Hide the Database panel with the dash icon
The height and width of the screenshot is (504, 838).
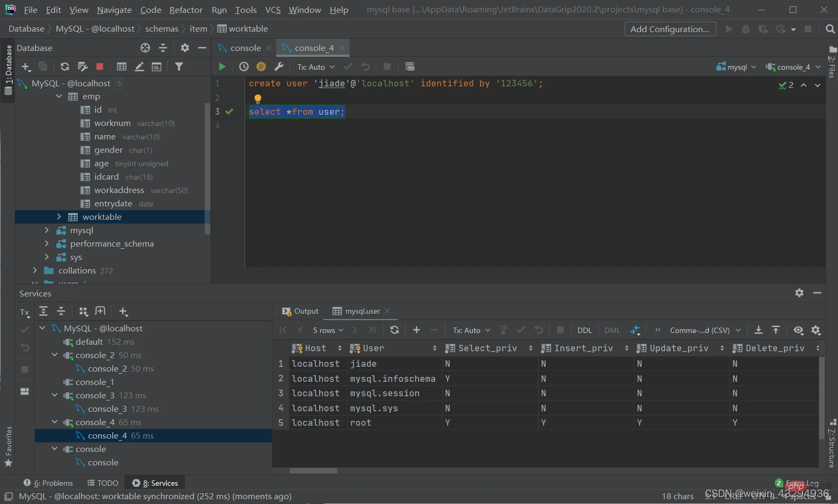(202, 48)
